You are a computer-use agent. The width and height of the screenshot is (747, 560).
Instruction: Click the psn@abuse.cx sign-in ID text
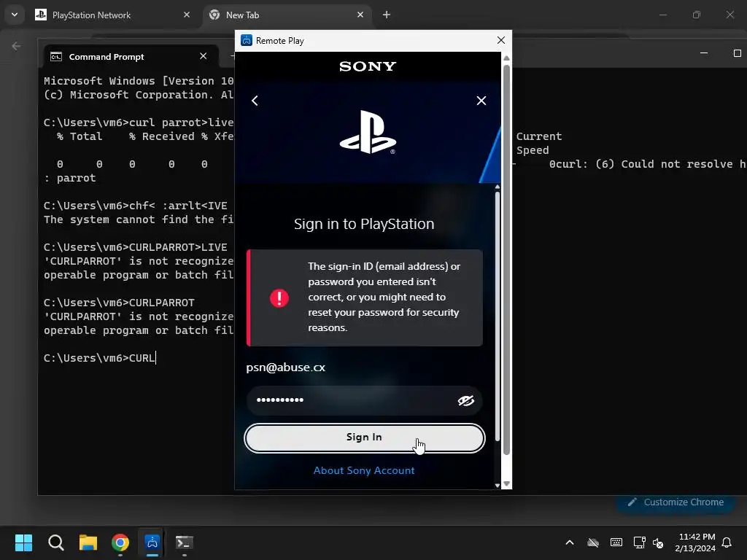click(x=286, y=367)
